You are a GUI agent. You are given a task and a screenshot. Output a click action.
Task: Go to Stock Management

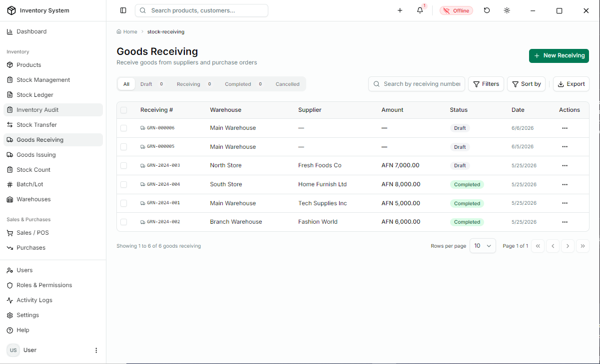coord(53,80)
